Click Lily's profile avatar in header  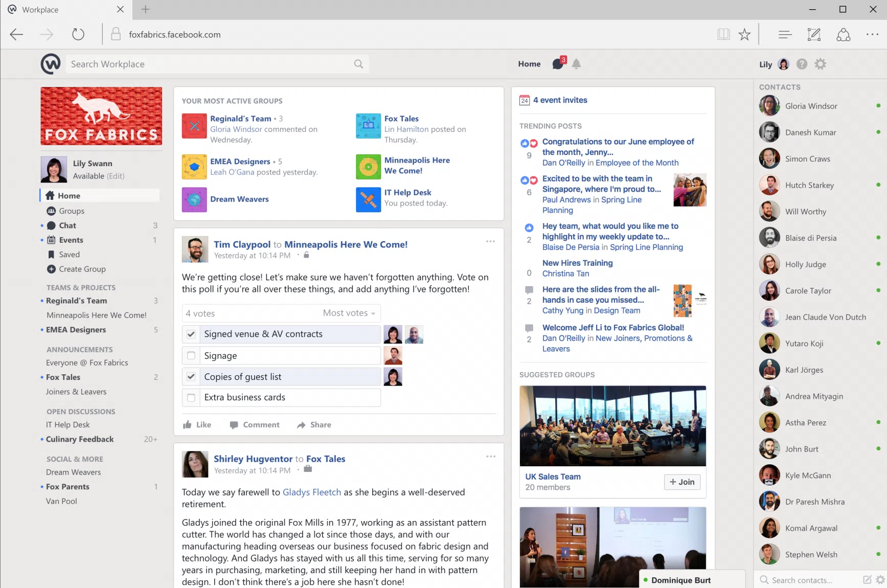[783, 64]
